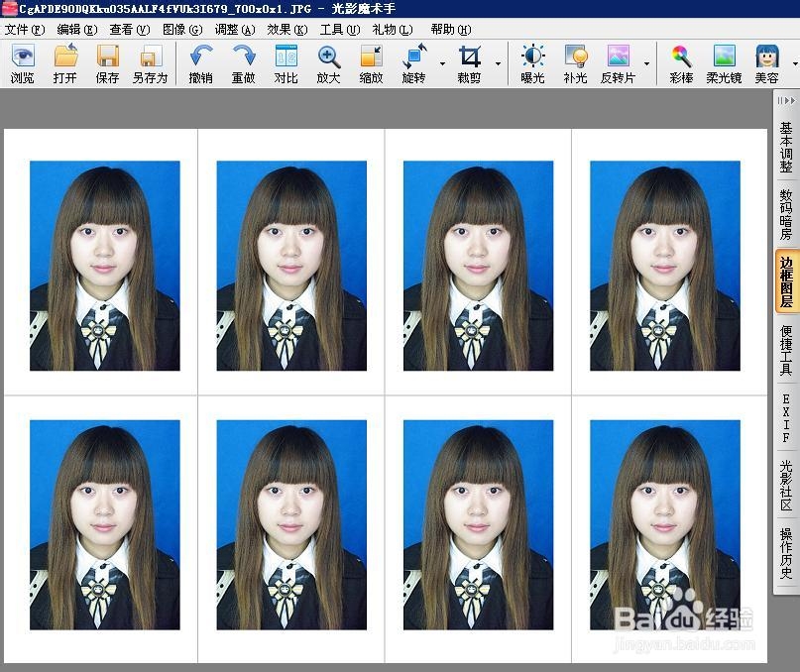Screen dimensions: 800x672
Task: Apply 曝光 (Exposure) adjustment
Action: pos(532,63)
